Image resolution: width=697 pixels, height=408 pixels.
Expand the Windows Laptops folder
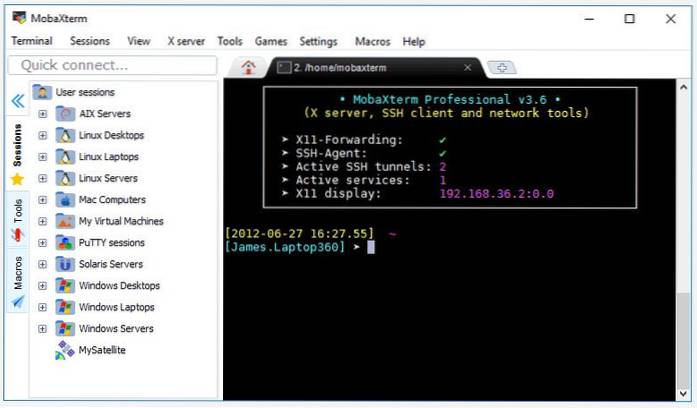[43, 307]
